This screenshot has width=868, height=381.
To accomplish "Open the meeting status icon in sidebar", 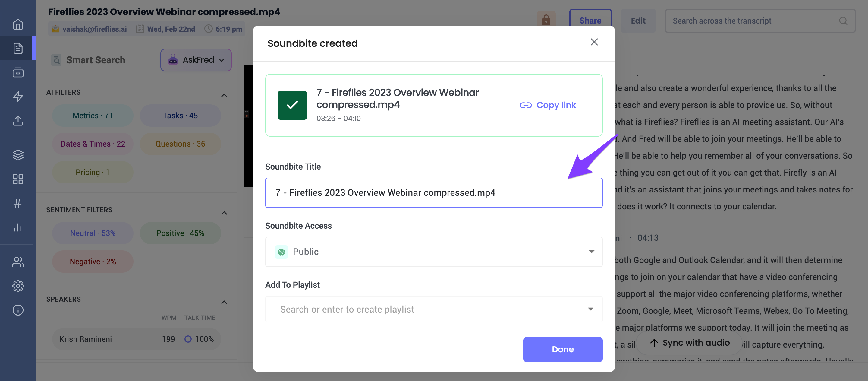I will coord(18,72).
